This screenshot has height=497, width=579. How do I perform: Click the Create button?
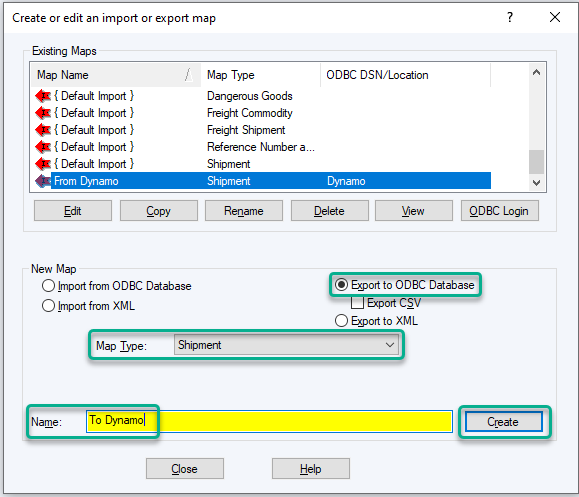[504, 422]
